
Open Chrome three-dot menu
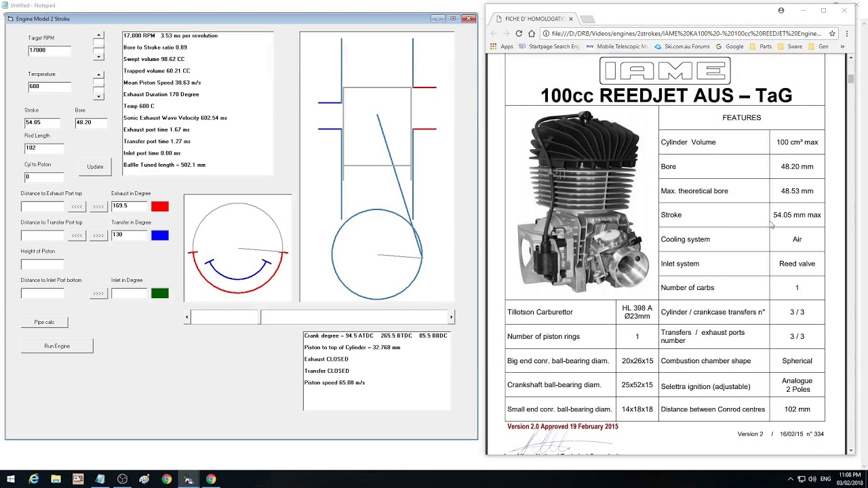pyautogui.click(x=846, y=33)
